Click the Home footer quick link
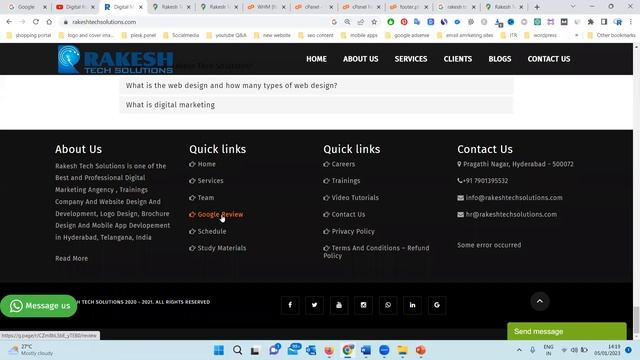The height and width of the screenshot is (360, 640). 202,164
